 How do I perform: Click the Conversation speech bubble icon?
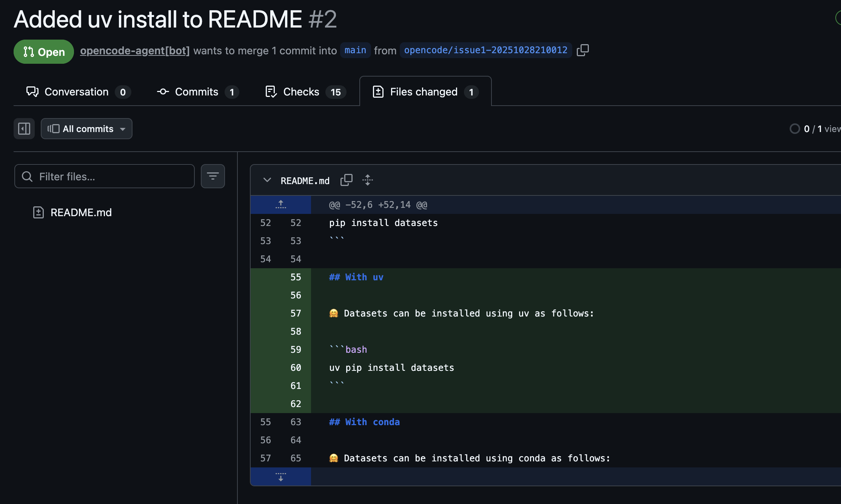click(x=32, y=92)
